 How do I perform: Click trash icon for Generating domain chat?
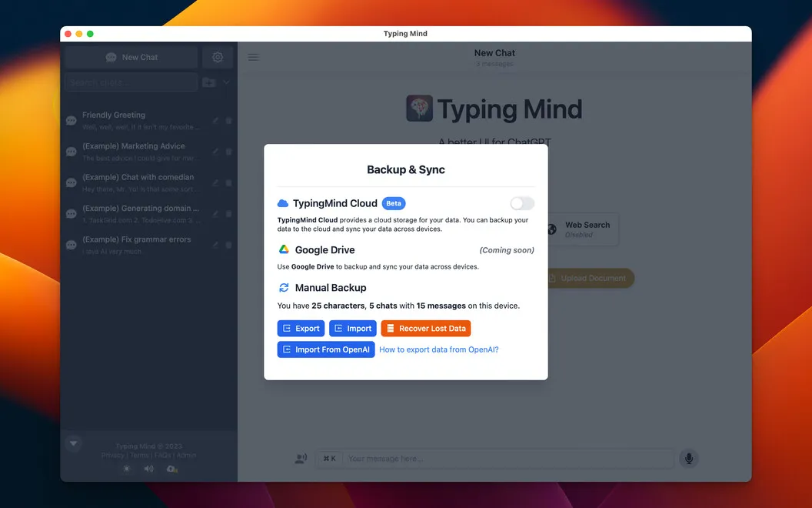point(228,213)
